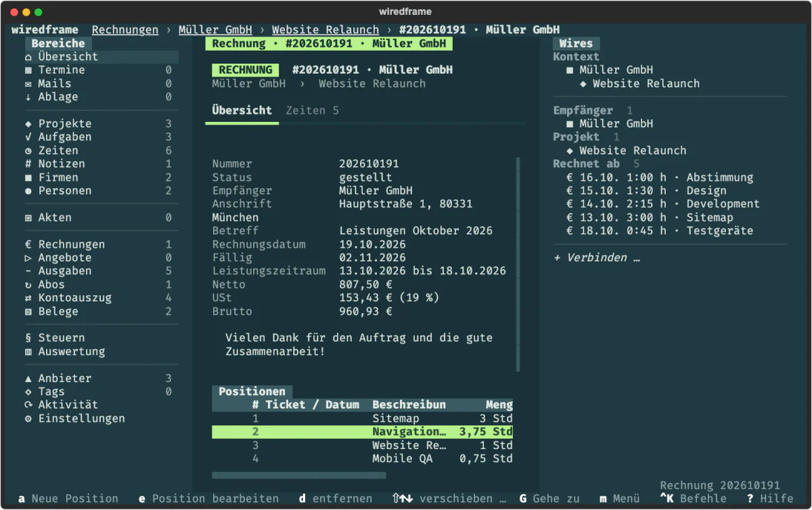
Task: Click the Abos refresh icon
Action: pyautogui.click(x=28, y=285)
